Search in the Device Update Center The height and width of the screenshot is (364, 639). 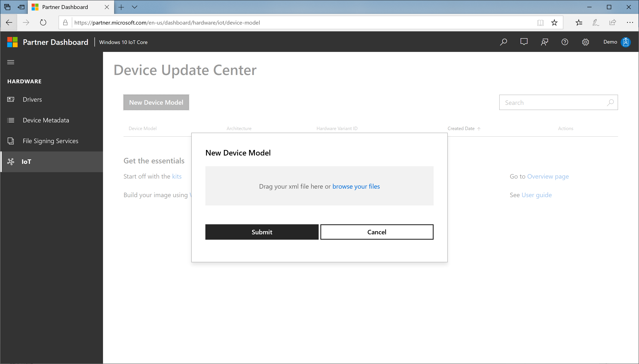click(x=558, y=103)
